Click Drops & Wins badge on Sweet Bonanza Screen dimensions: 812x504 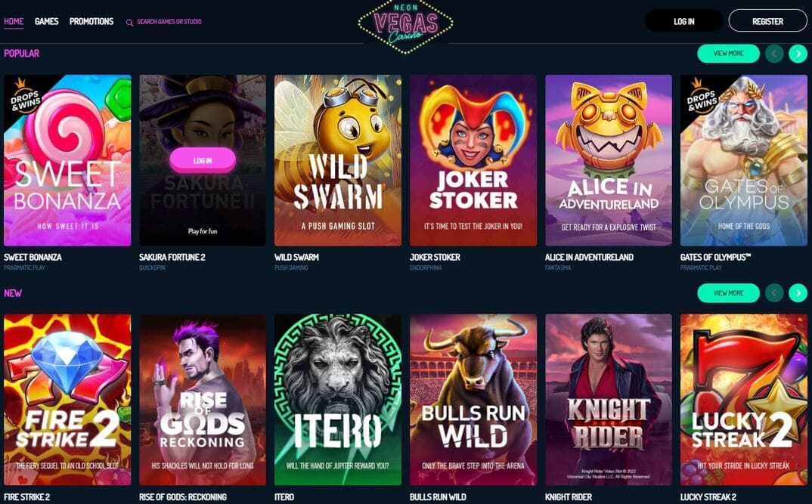click(x=24, y=95)
